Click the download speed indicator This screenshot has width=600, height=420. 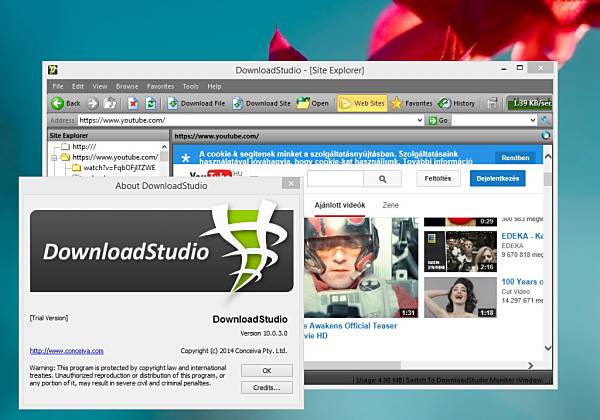(530, 103)
